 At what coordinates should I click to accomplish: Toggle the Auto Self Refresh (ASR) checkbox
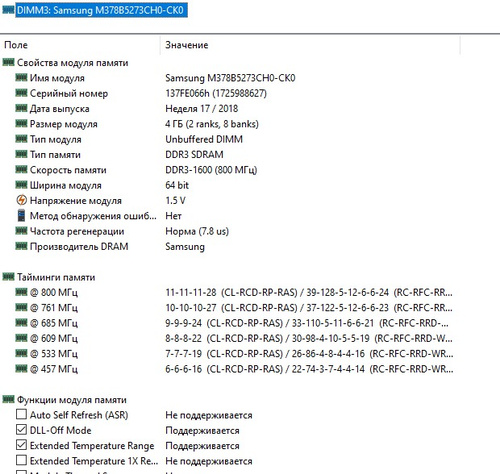21,414
